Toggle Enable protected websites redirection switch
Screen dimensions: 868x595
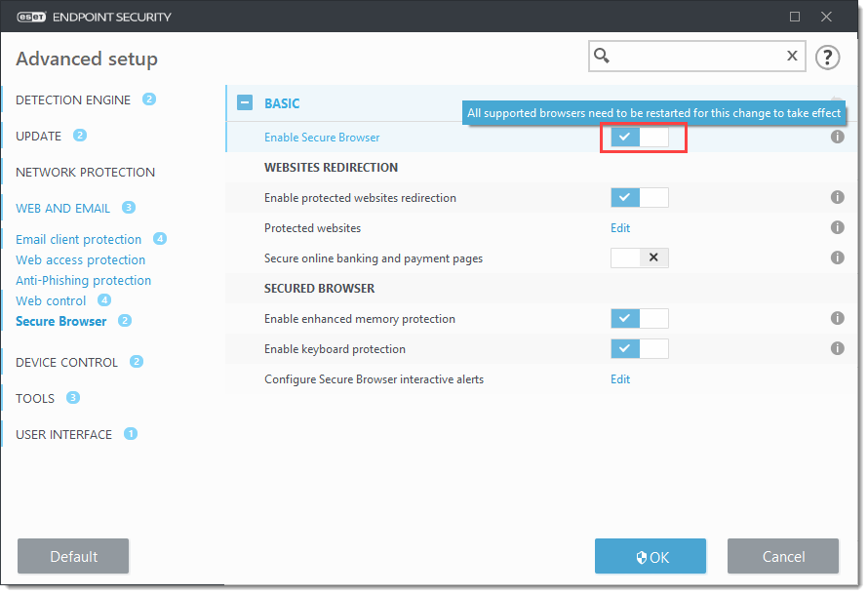click(x=640, y=198)
